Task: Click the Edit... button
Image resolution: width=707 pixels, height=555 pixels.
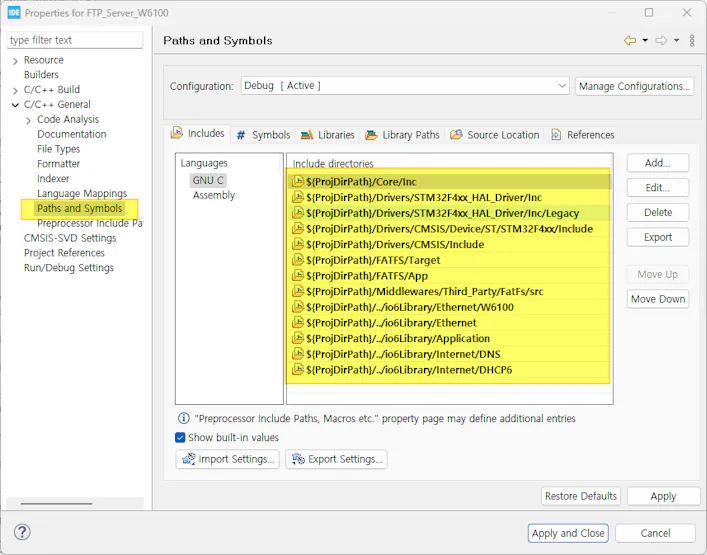Action: coord(658,188)
